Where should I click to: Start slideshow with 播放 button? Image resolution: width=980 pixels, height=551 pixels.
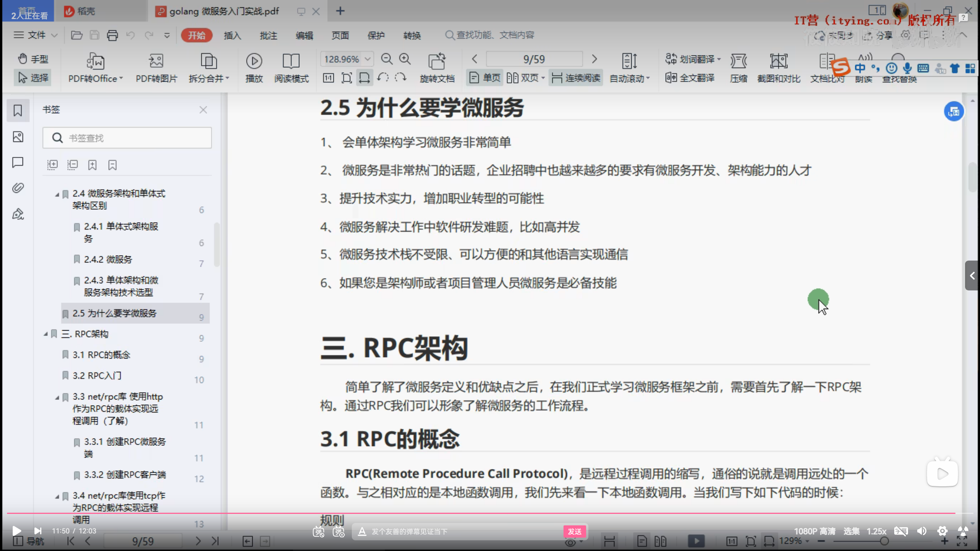[x=254, y=68]
